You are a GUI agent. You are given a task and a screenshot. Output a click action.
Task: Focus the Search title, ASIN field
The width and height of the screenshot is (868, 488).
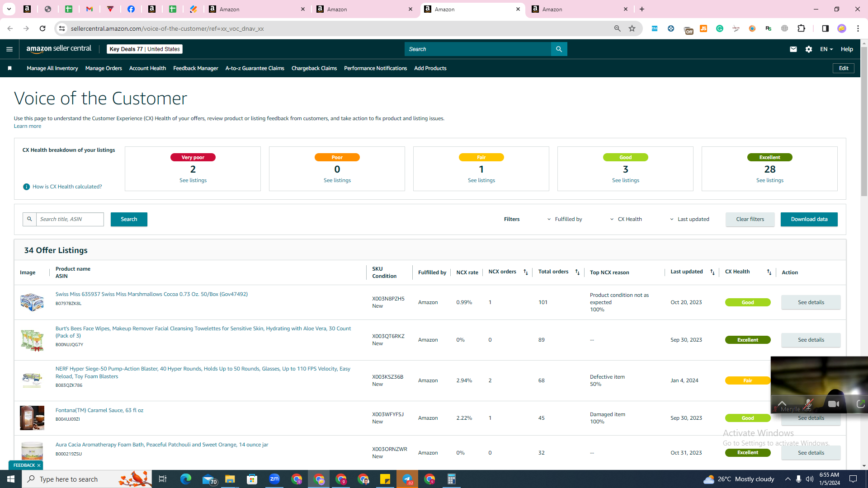[70, 219]
